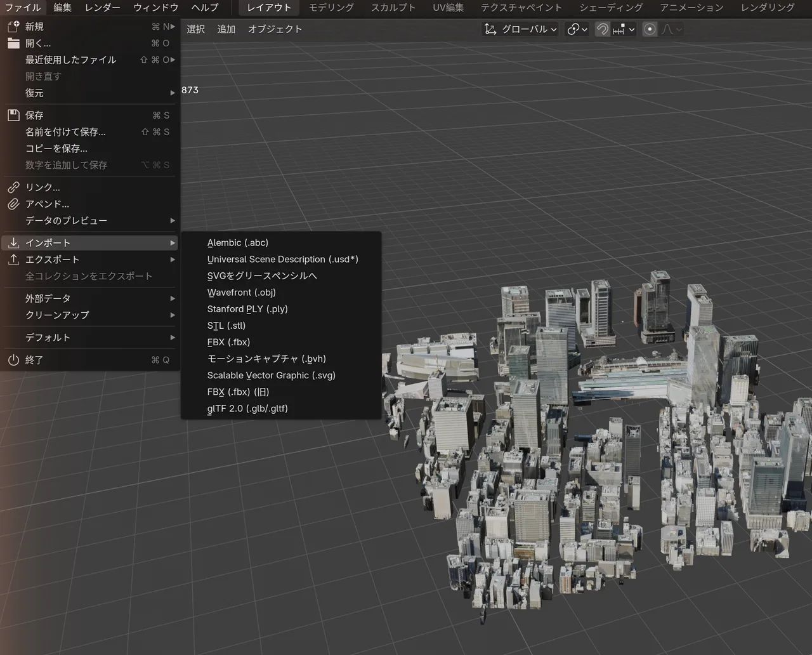Click the 新規 file icon
Screen dimensions: 812x655
pos(13,27)
